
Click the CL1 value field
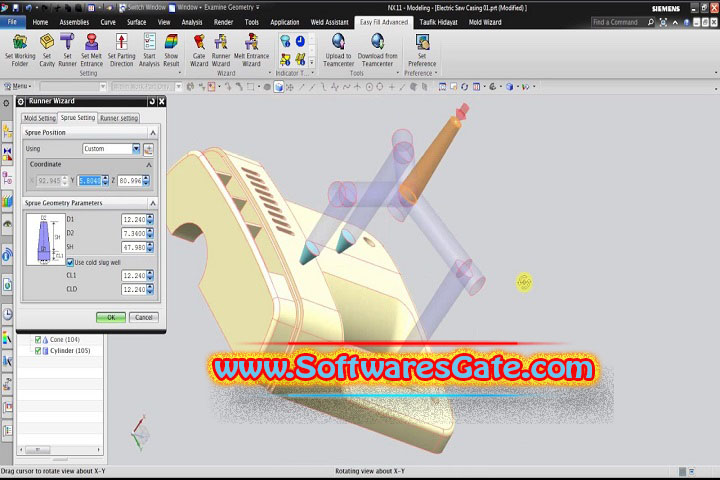tap(134, 276)
